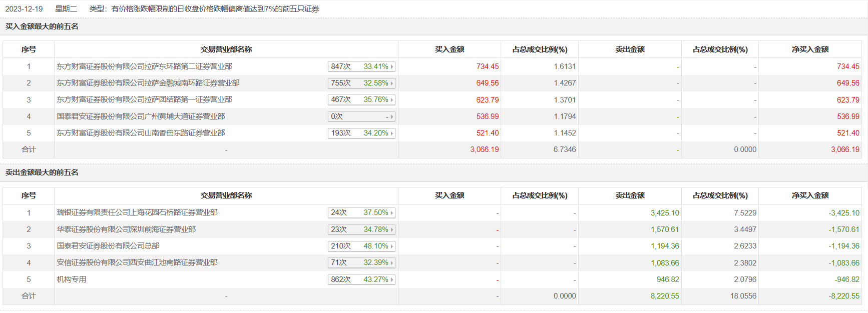Expand the 71次 32.39% stats box
Viewport: 868px width, 313px height.
point(361,262)
